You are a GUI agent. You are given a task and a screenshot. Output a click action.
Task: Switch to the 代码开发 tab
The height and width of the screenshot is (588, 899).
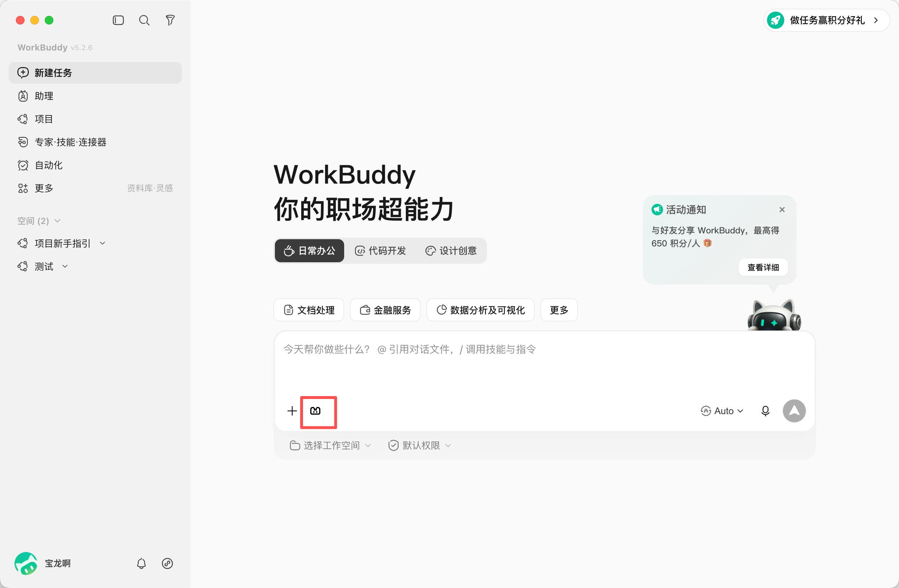pos(380,251)
